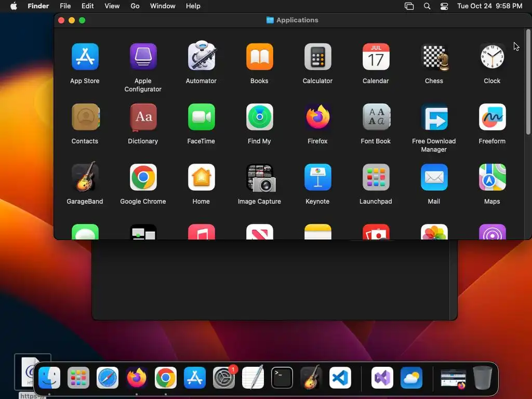Click Google Chrome in Applications window

[x=143, y=177]
